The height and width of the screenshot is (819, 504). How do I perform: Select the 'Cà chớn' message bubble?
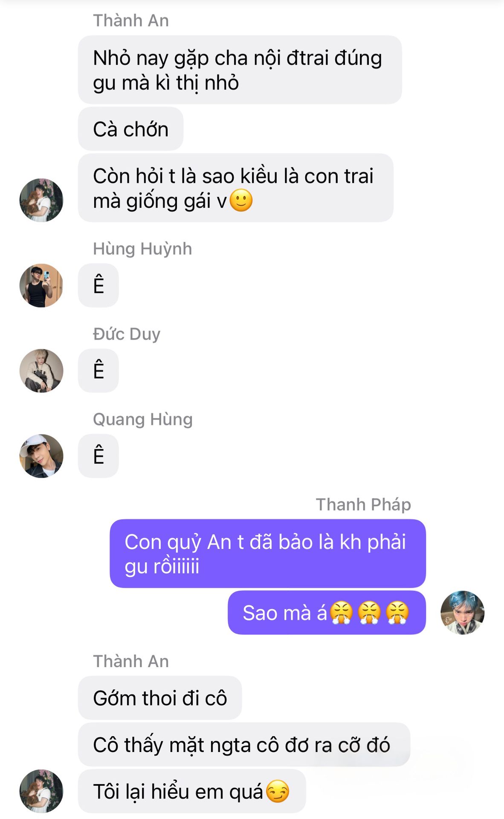[130, 129]
